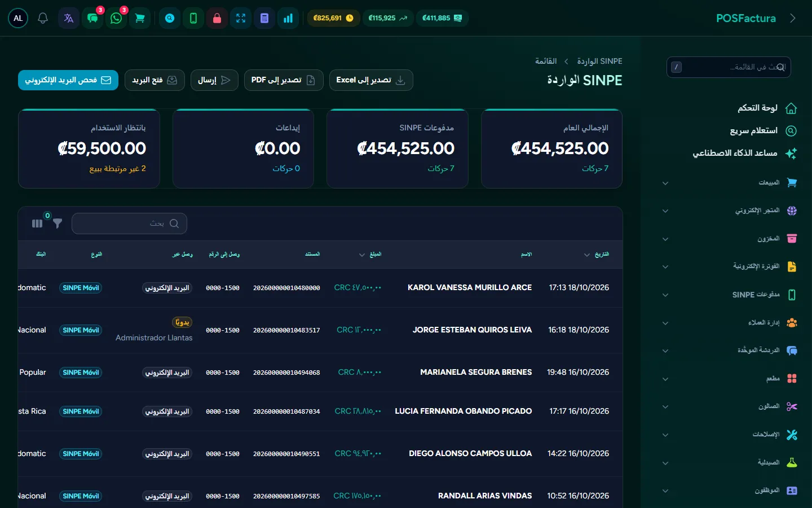Expand the المتجر الإلكتروني menu
812x508 pixels.
[730, 211]
